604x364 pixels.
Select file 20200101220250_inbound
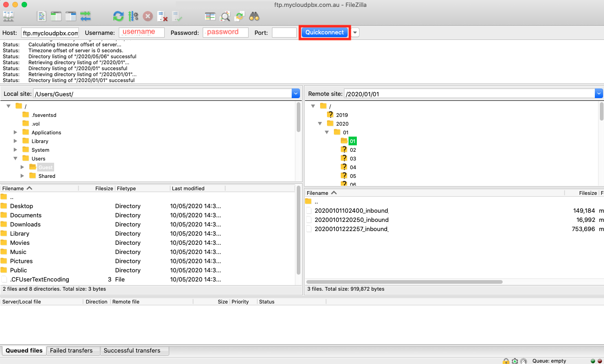pyautogui.click(x=351, y=220)
